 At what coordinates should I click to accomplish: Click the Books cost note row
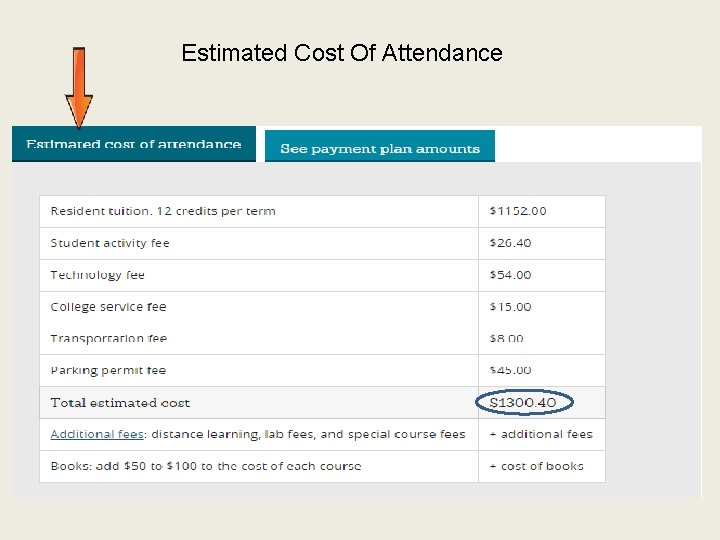(x=206, y=466)
